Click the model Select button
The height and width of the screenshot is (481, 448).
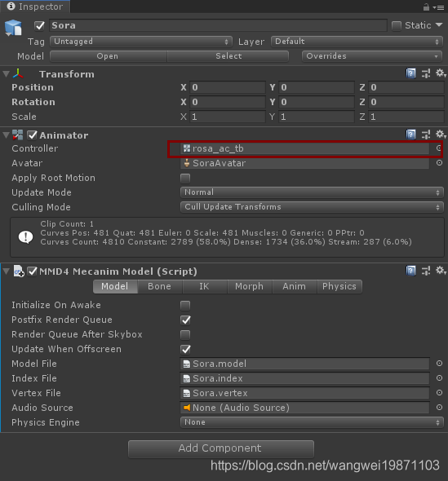[228, 56]
